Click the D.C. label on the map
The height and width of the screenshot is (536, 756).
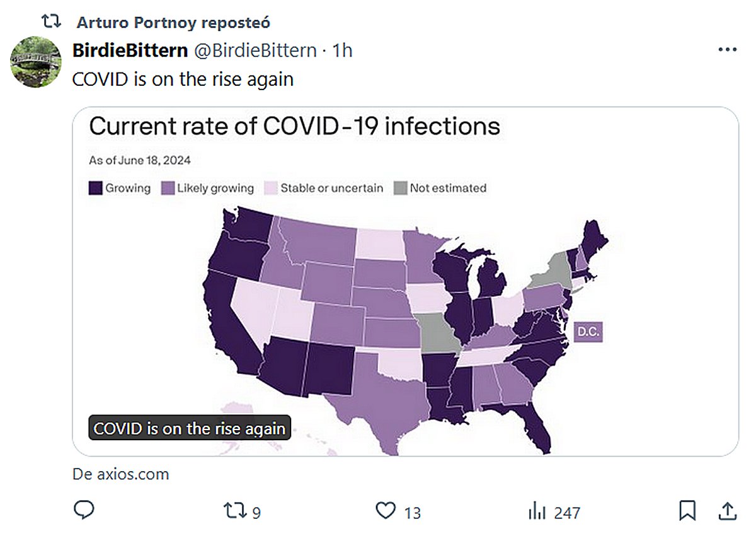point(588,331)
